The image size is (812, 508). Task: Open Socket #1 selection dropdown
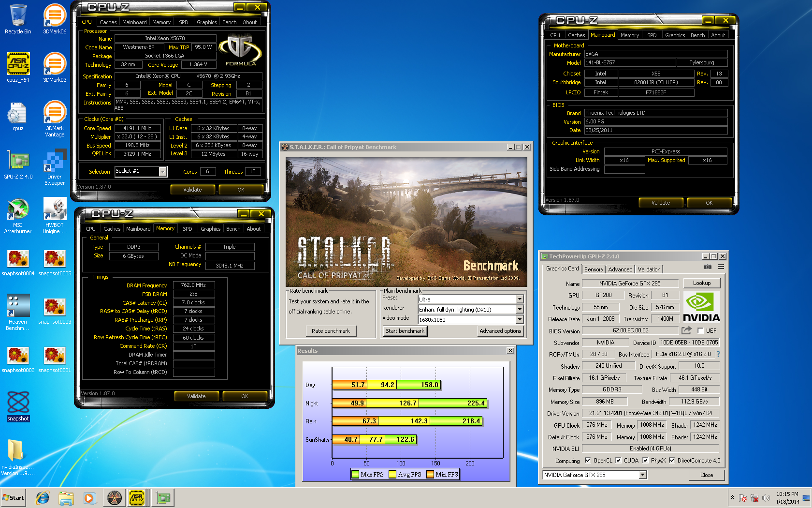(163, 172)
